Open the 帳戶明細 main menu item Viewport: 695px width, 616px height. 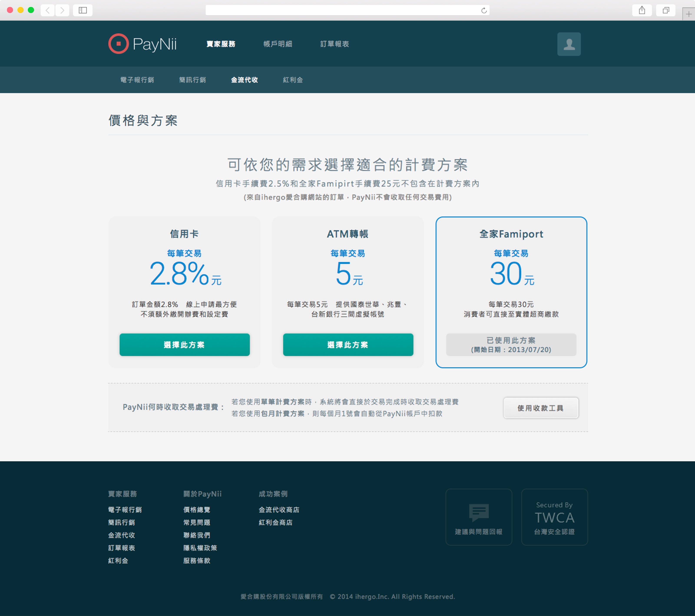coord(278,44)
